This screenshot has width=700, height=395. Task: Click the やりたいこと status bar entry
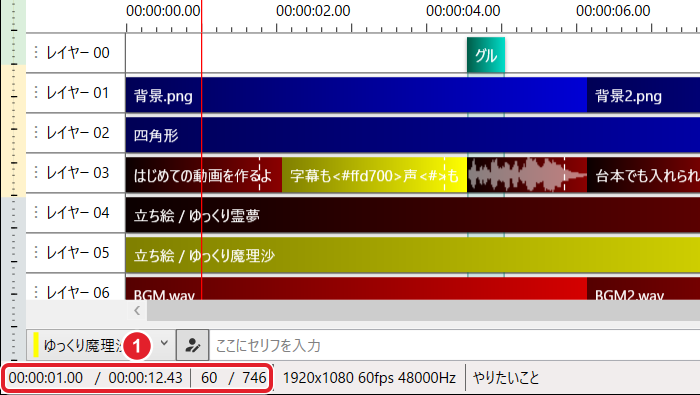pos(506,378)
